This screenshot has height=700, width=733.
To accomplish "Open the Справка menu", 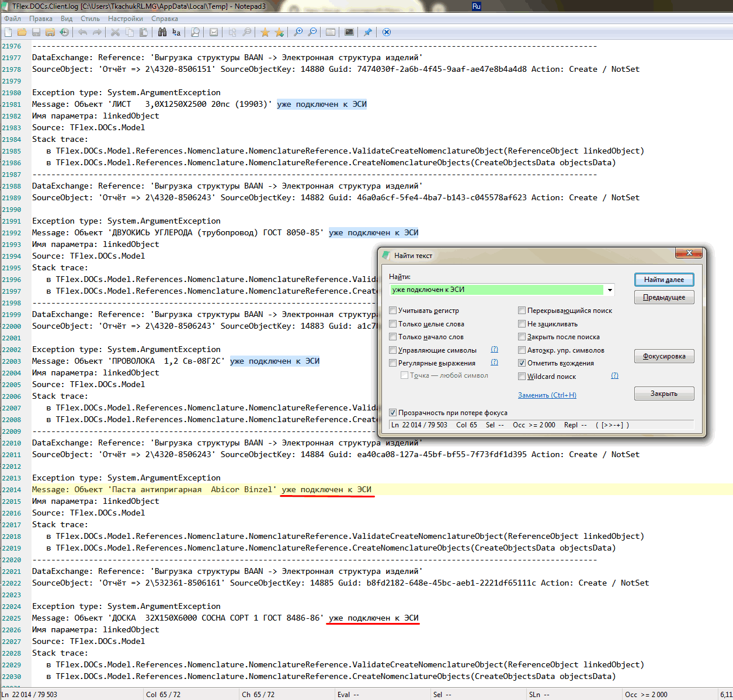I will (164, 19).
